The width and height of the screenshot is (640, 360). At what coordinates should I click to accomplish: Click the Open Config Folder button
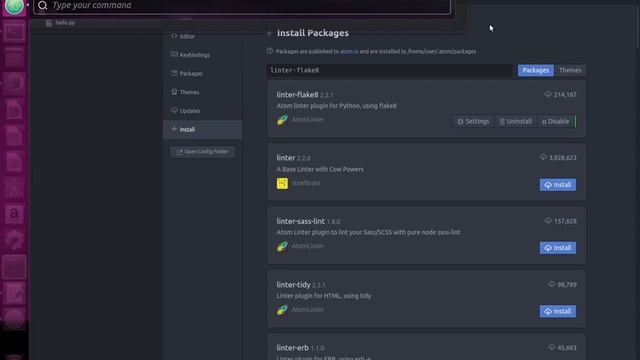click(x=202, y=152)
